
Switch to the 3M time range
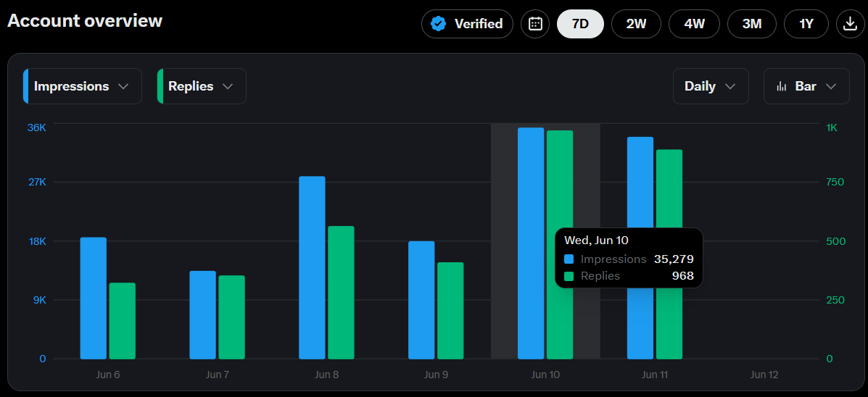752,24
